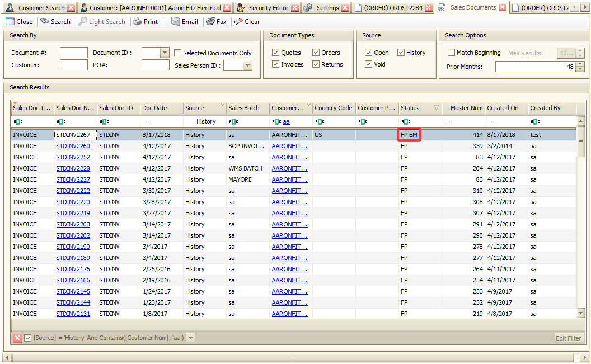Switch to the Security Editor tab
The image size is (591, 364).
click(x=268, y=8)
